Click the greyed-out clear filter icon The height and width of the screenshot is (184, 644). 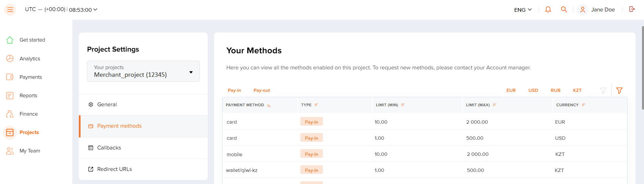tap(603, 90)
